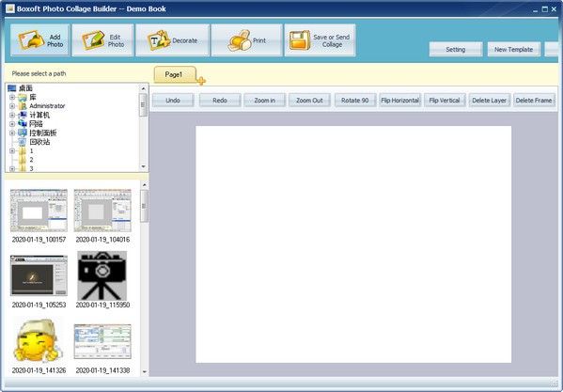This screenshot has width=563, height=392.
Task: Expand the 网络 tree node
Action: click(12, 124)
